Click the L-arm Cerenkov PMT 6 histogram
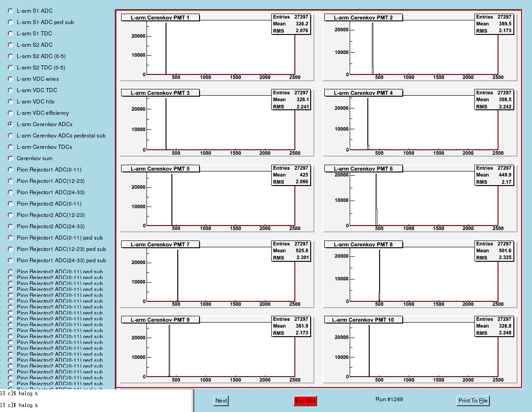Screen dimensions: 532x412 [420, 198]
